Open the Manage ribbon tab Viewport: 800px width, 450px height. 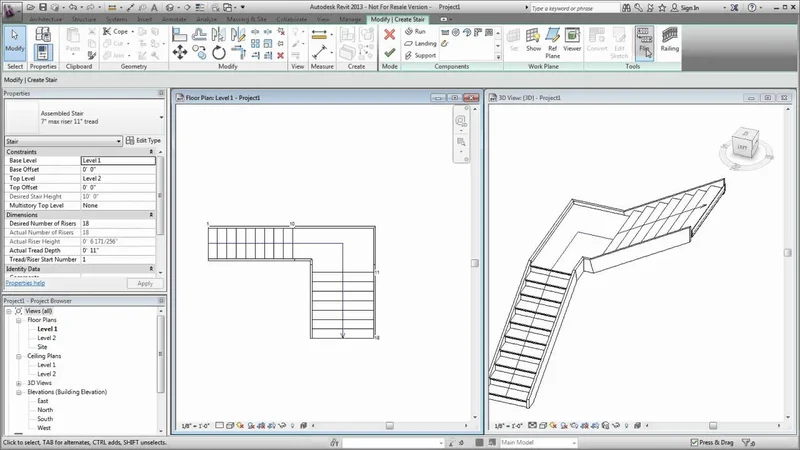pyautogui.click(x=350, y=19)
